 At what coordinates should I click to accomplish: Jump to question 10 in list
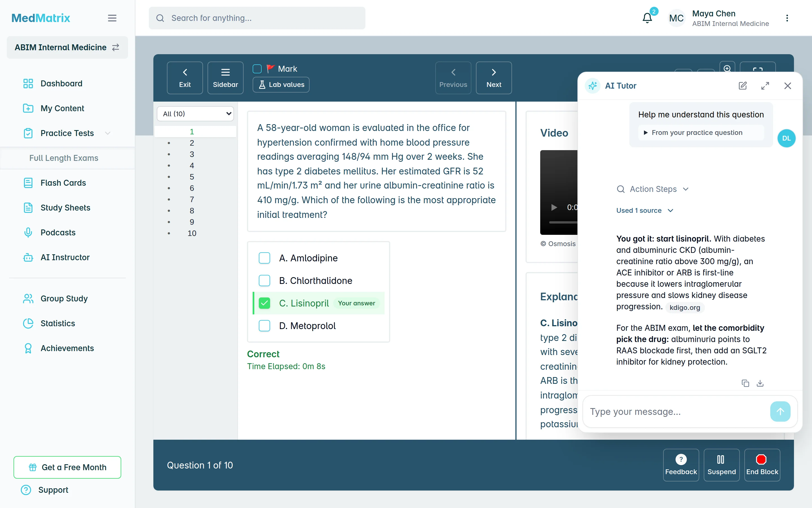tap(192, 233)
